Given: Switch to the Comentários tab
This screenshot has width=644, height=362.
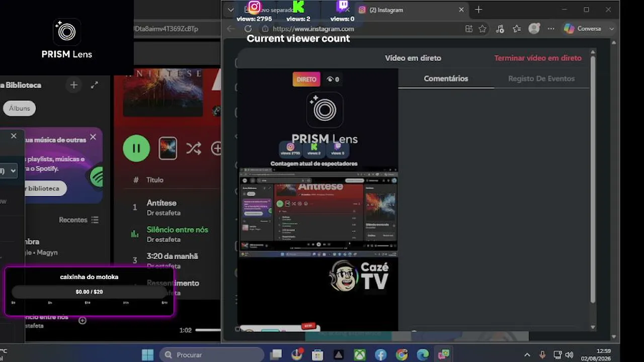Looking at the screenshot, I should 446,78.
